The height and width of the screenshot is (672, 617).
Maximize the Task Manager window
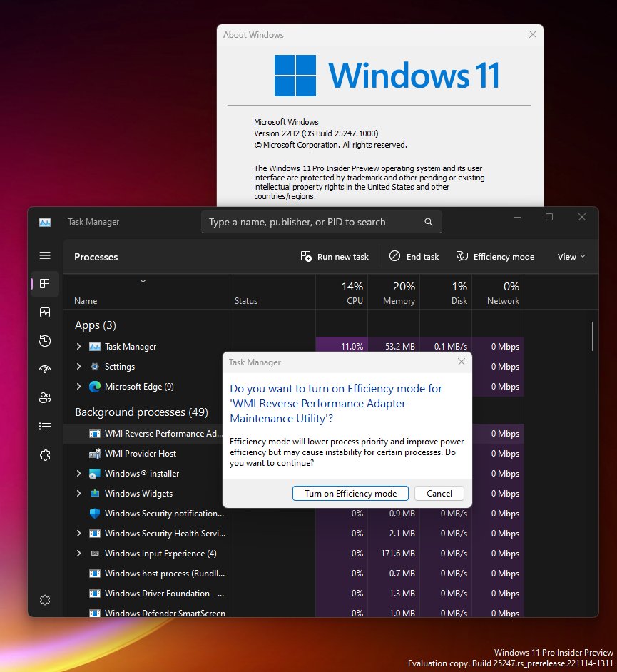pyautogui.click(x=549, y=218)
